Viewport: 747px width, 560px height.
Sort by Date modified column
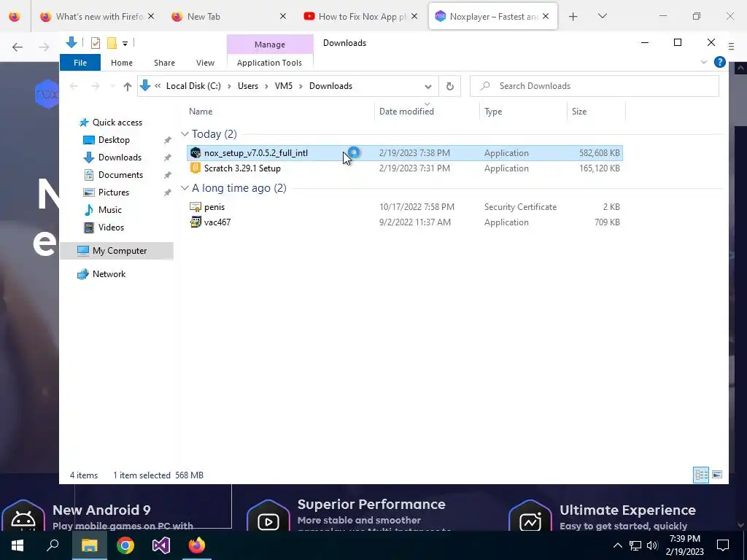tap(406, 112)
